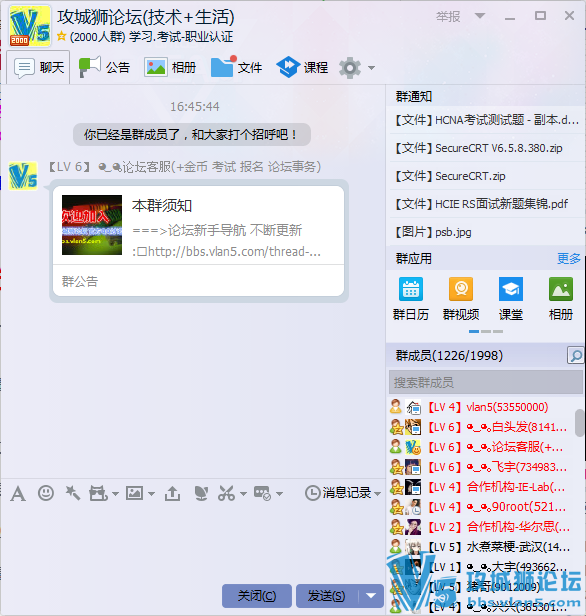Click the member search magnifier icon

click(575, 356)
